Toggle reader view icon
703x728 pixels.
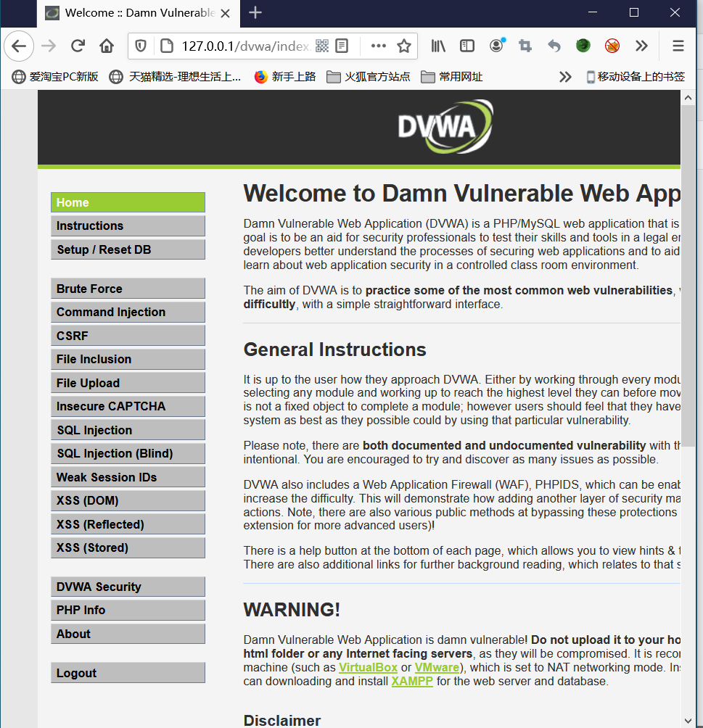point(342,46)
